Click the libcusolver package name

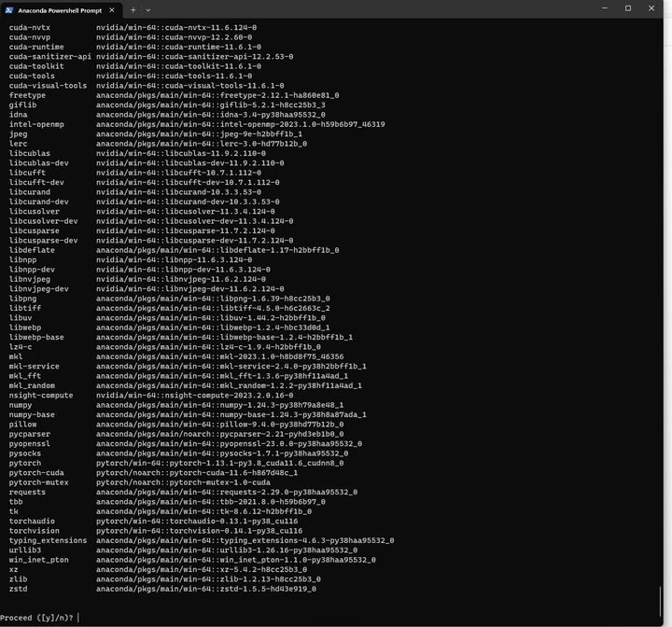(35, 211)
